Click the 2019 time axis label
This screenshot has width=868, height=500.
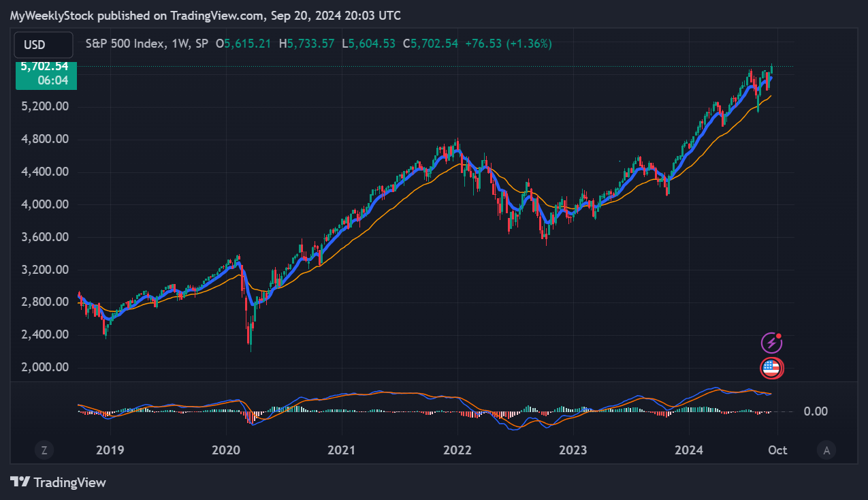click(x=110, y=450)
